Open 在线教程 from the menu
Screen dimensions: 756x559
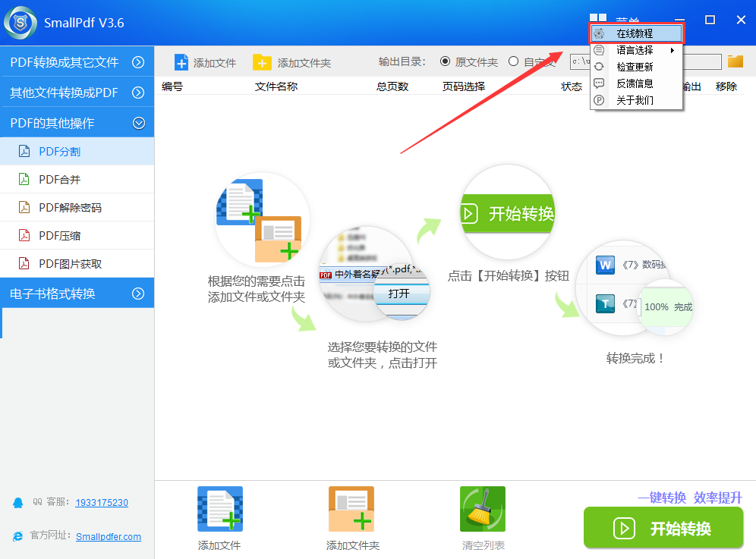point(635,33)
